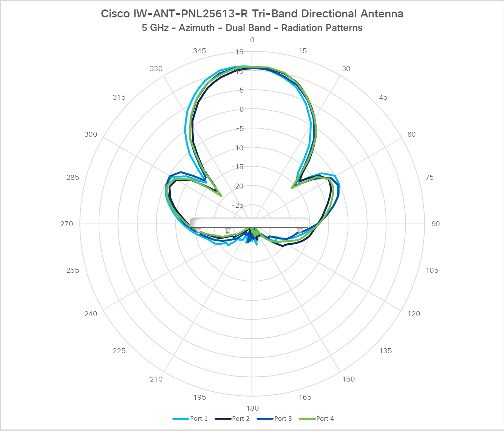The width and height of the screenshot is (504, 431).
Task: Click the Port 4 legend entry
Action: coord(316,419)
